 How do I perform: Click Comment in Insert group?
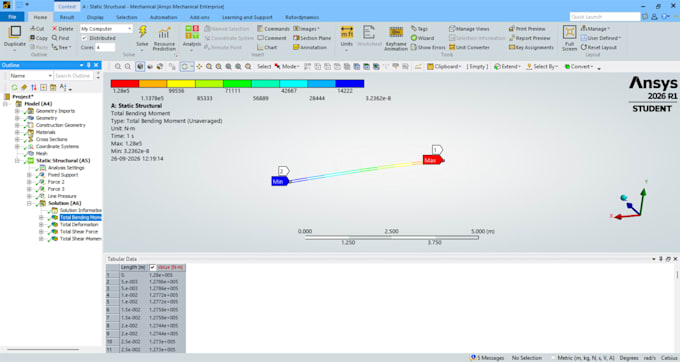click(x=271, y=38)
